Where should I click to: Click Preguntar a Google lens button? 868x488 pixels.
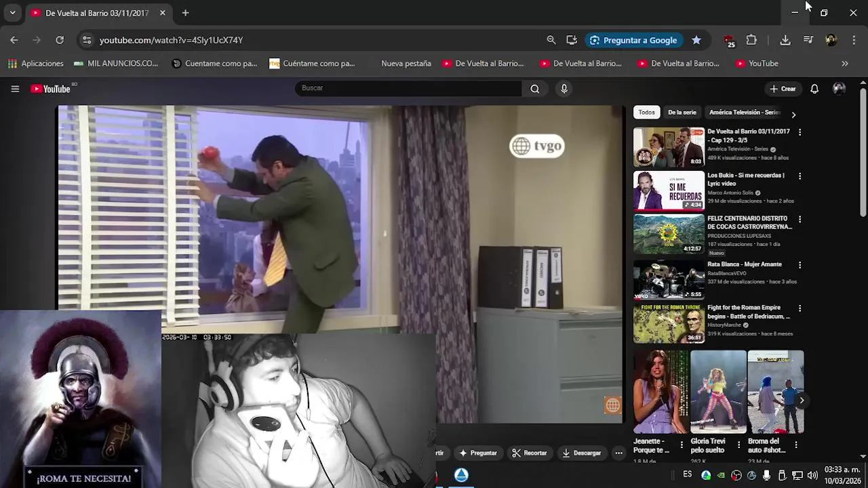point(634,40)
